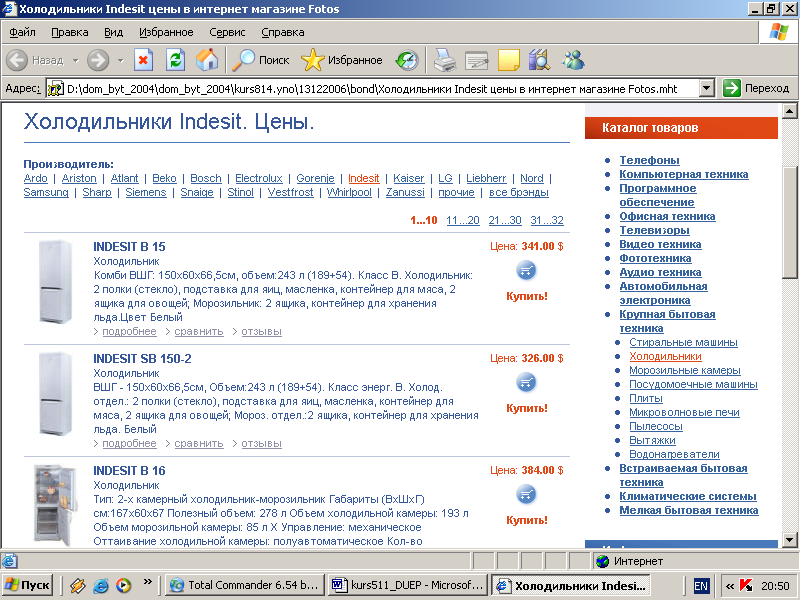The width and height of the screenshot is (800, 600).
Task: Go to results page 31...32
Action: coord(547,220)
